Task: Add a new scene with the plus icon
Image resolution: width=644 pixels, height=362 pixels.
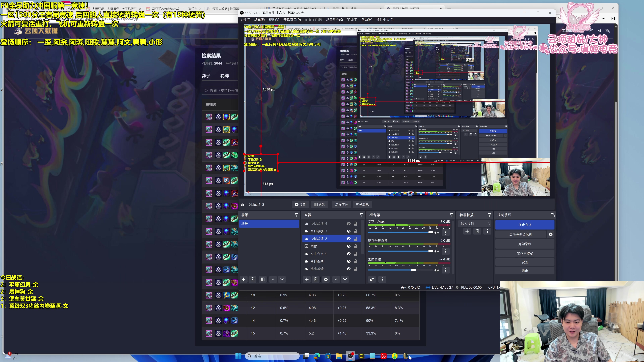Action: (244, 279)
